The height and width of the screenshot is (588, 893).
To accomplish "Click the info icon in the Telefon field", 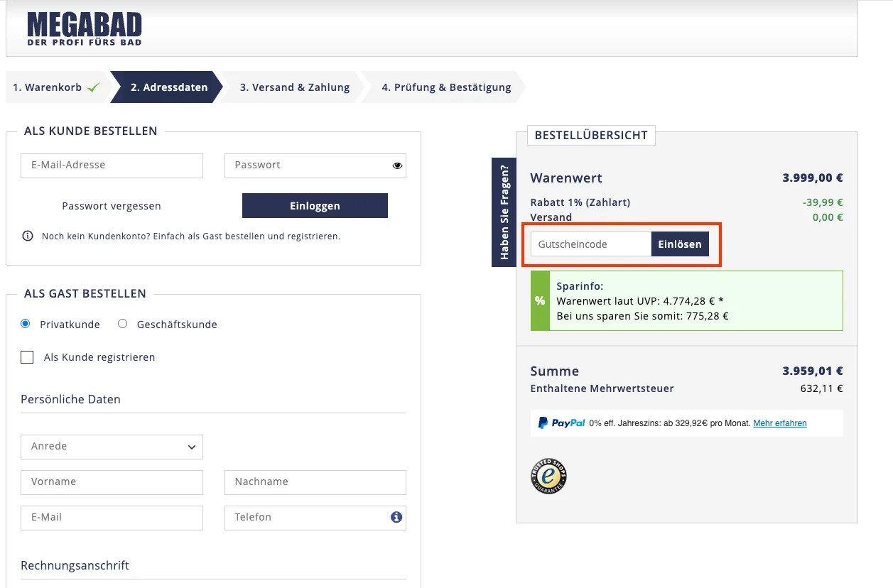I will 396,517.
